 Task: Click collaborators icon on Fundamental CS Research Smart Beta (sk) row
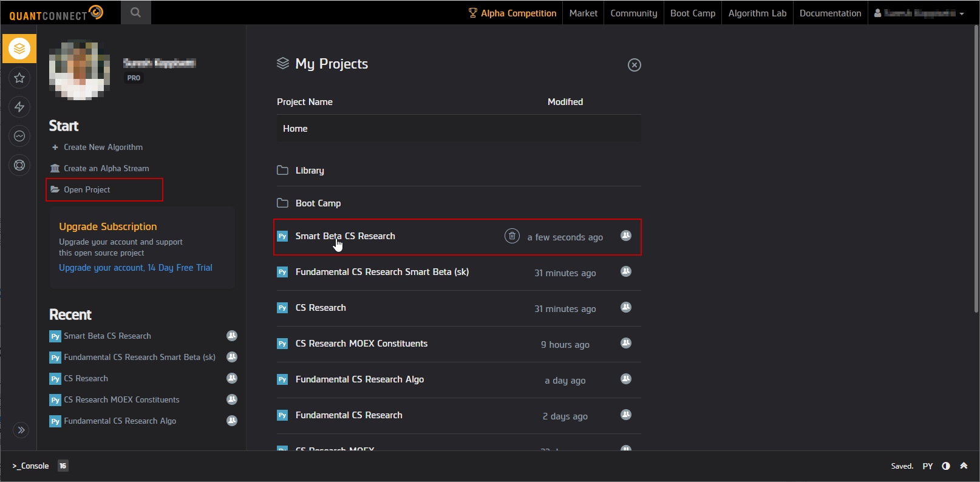point(626,271)
